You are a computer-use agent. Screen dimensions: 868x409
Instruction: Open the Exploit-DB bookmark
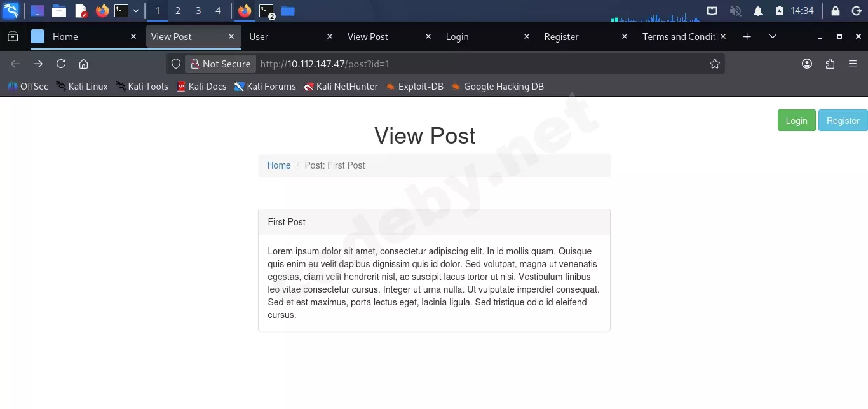point(415,87)
